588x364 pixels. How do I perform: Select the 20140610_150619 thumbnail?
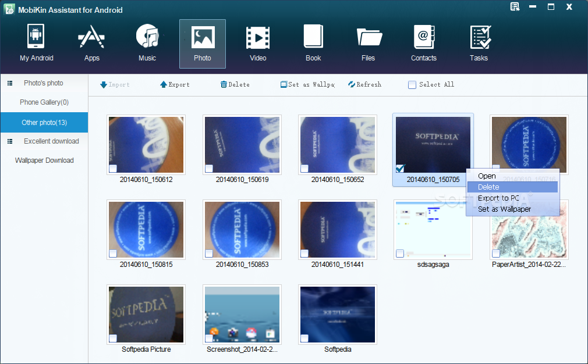coord(242,145)
